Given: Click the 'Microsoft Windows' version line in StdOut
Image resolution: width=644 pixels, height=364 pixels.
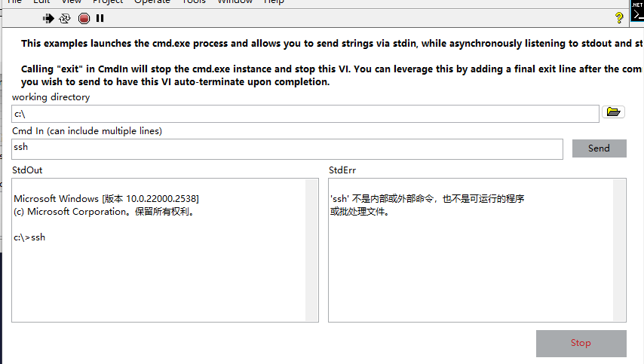Looking at the screenshot, I should coord(106,199).
